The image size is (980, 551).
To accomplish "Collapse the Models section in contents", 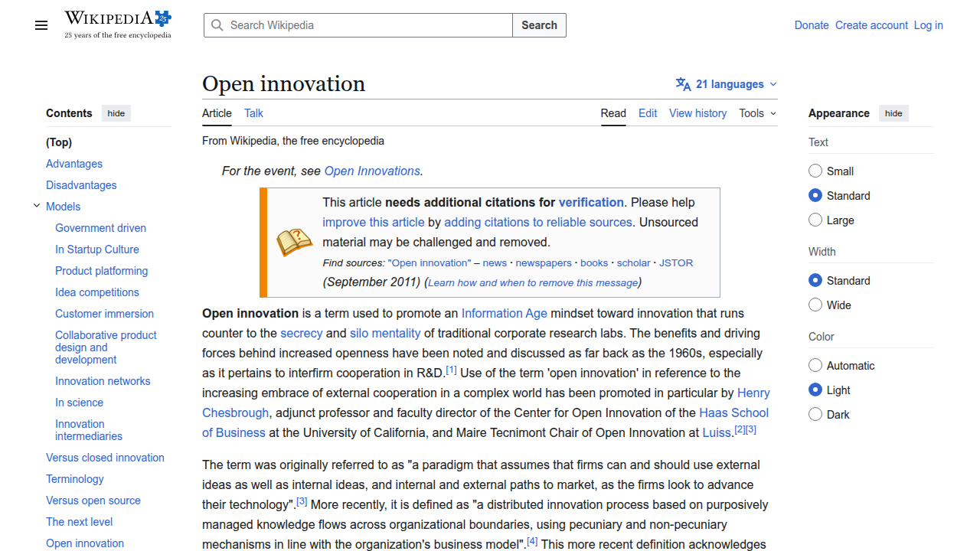I will point(37,206).
